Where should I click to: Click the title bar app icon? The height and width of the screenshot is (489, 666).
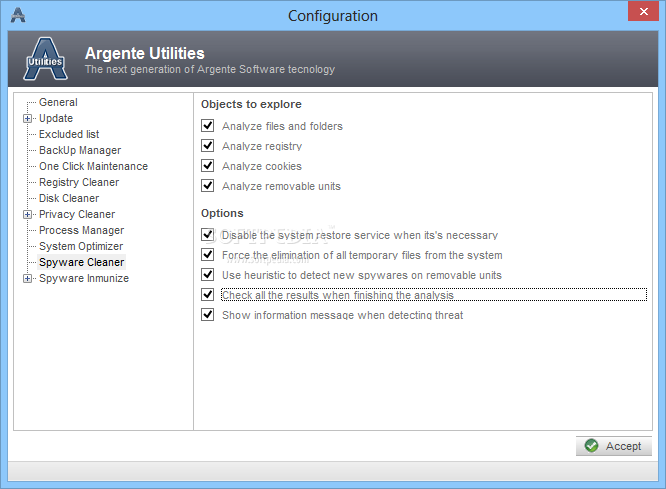(x=18, y=15)
